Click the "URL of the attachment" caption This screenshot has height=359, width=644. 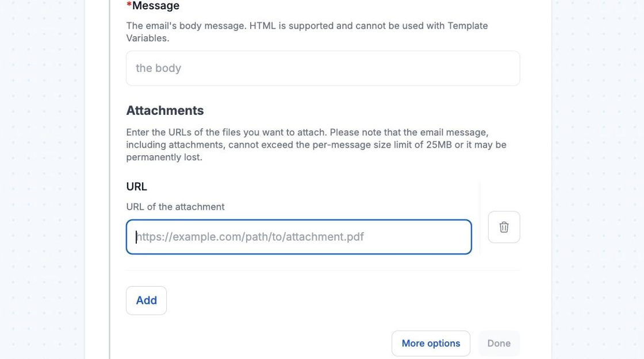[175, 207]
